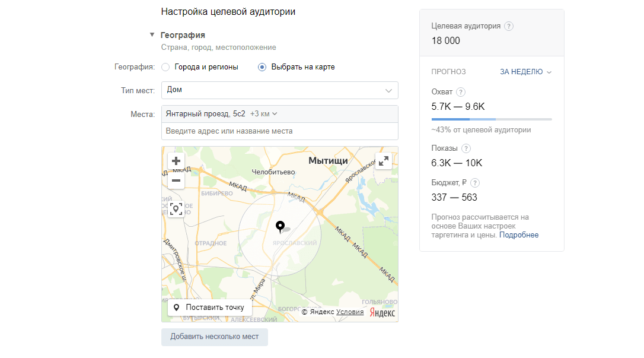Zoom in the map with plus button

point(176,161)
